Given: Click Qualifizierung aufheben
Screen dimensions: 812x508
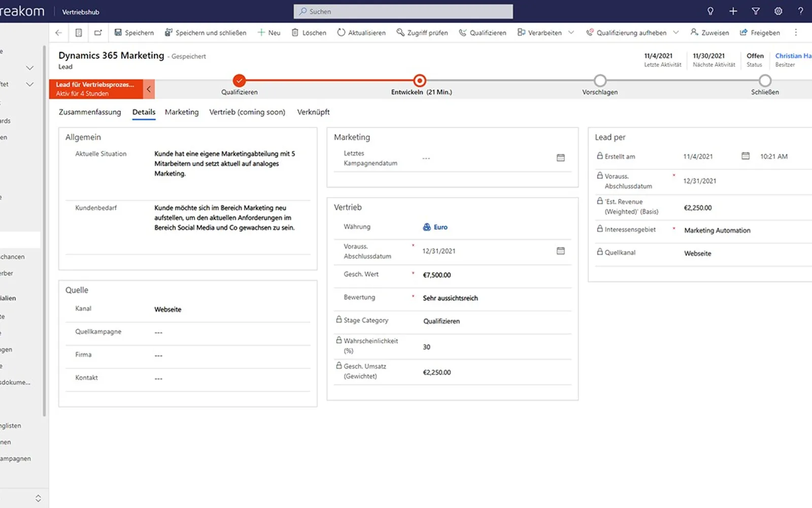Looking at the screenshot, I should click(x=626, y=33).
